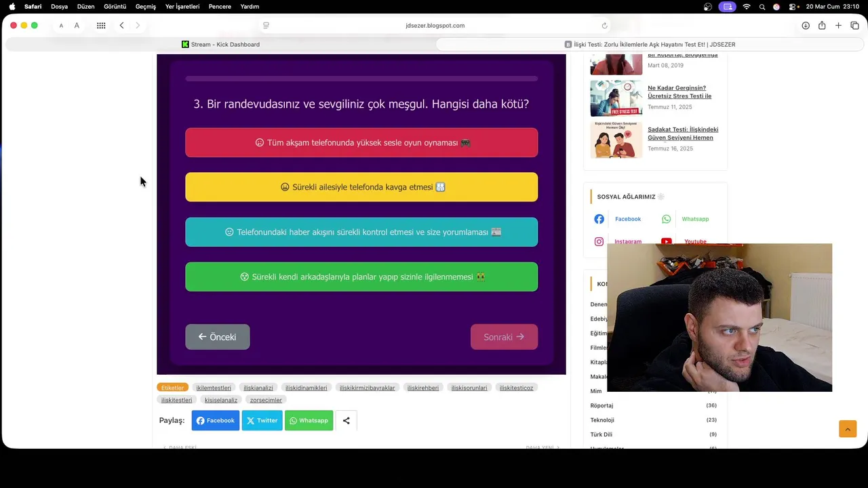The image size is (868, 488).
Task: Open iliskianalizi tag
Action: [258, 388]
